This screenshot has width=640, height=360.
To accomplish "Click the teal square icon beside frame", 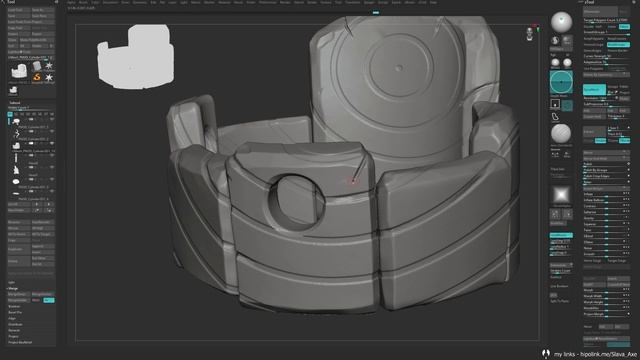I will click(x=567, y=105).
